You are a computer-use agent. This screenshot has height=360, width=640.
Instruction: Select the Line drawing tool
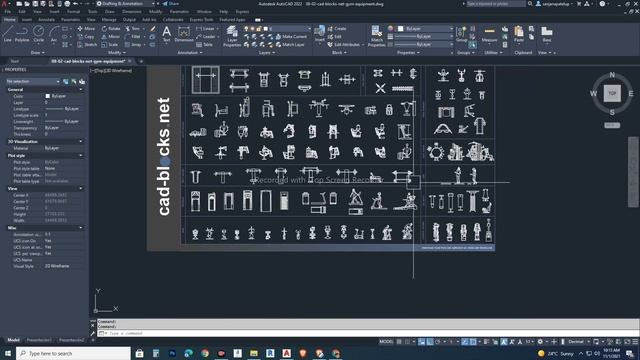(7, 33)
